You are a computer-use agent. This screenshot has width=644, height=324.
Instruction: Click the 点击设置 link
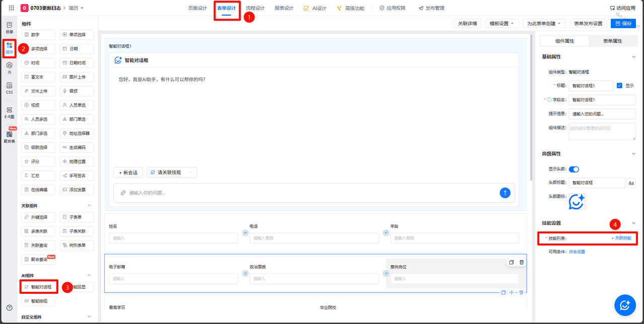click(x=577, y=252)
